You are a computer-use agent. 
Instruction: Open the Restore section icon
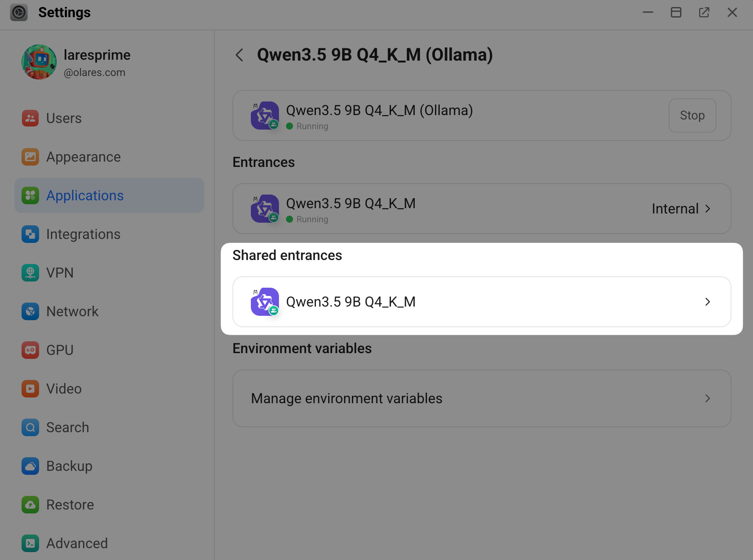coord(30,505)
